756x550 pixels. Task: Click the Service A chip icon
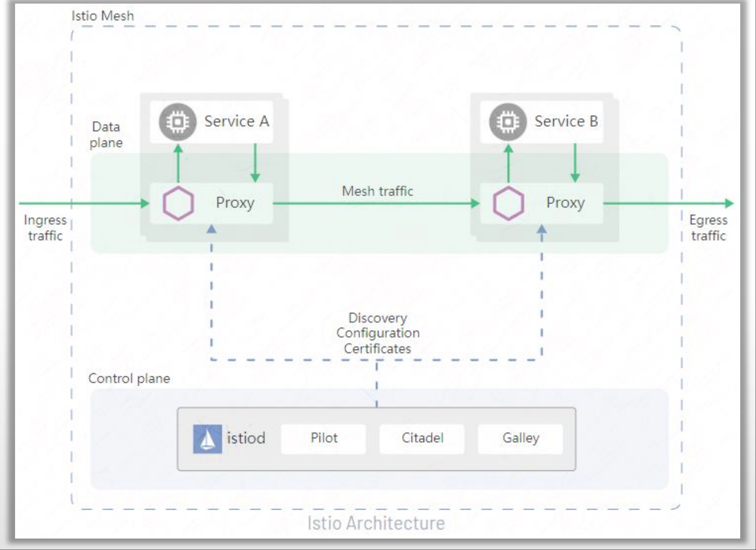[x=178, y=122]
